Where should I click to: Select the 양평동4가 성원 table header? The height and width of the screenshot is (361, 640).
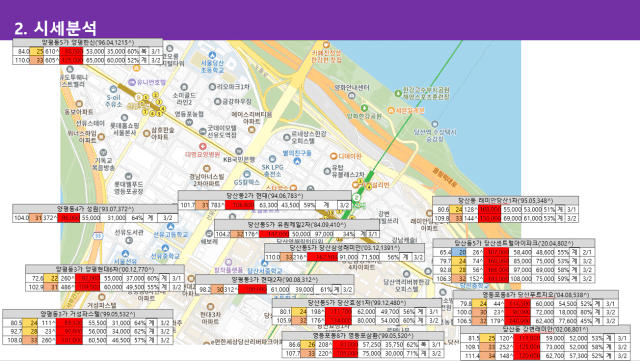point(95,209)
